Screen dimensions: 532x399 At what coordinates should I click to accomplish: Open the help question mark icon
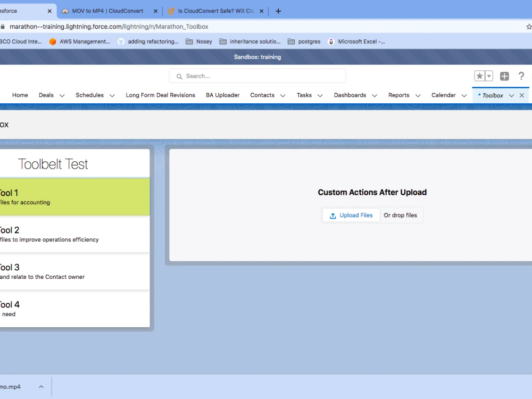coord(521,76)
